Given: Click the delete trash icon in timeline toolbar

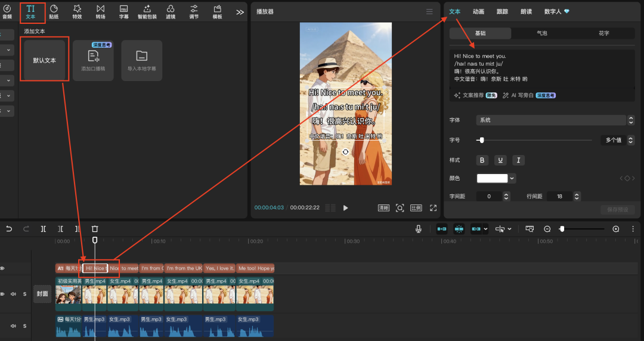Looking at the screenshot, I should [95, 229].
